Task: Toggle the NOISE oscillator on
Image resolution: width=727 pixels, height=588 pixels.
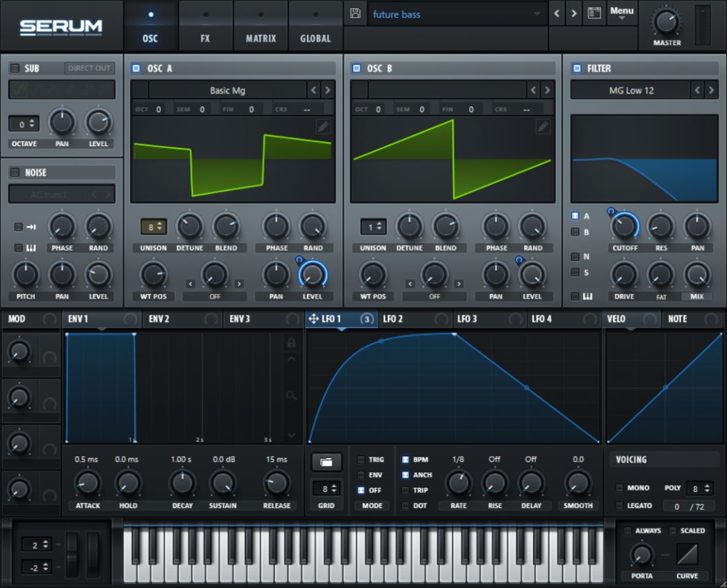Action: [15, 172]
